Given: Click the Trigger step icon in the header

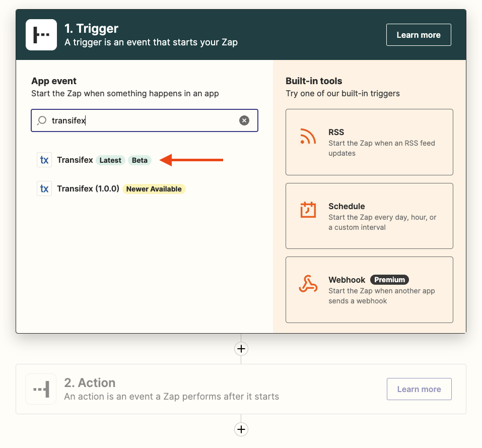Looking at the screenshot, I should pyautogui.click(x=41, y=34).
